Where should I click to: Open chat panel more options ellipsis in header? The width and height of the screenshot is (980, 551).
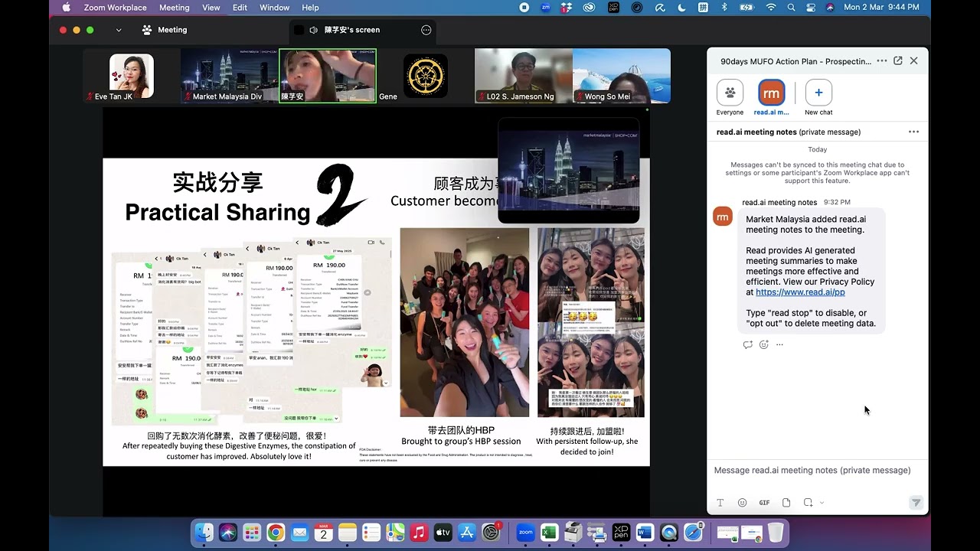tap(882, 60)
